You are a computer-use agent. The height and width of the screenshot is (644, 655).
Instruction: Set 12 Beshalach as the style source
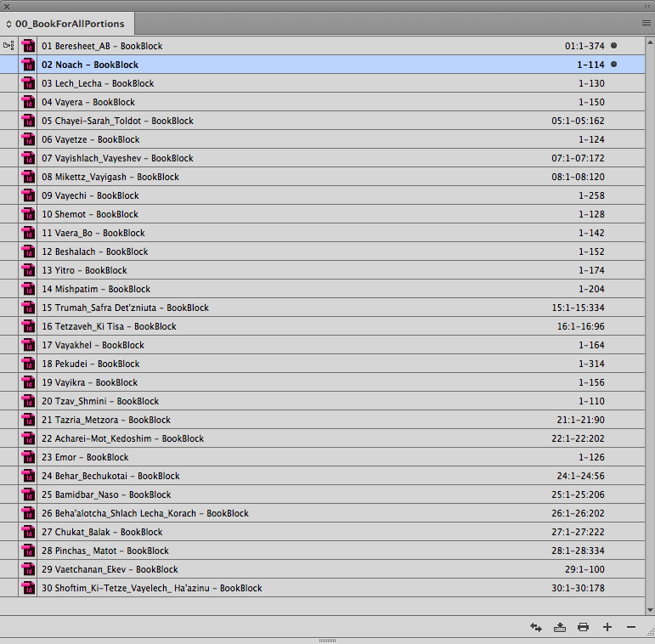coord(8,251)
